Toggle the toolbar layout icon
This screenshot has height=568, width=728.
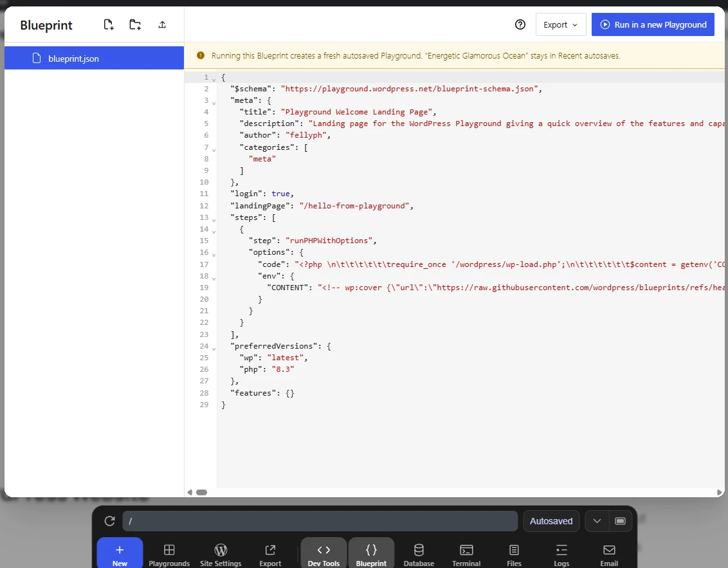point(621,521)
